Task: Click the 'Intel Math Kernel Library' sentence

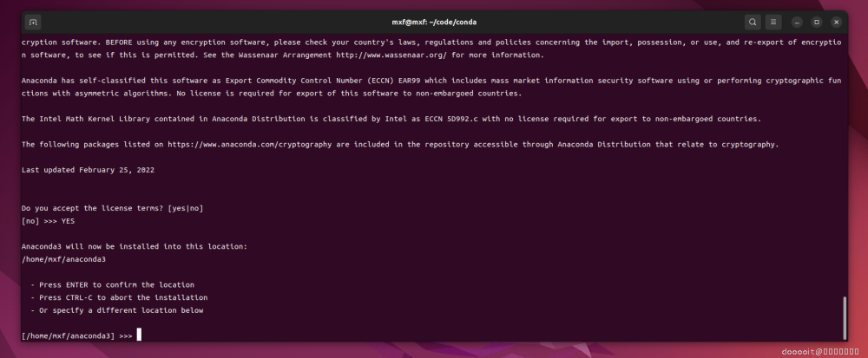Action: coord(391,119)
